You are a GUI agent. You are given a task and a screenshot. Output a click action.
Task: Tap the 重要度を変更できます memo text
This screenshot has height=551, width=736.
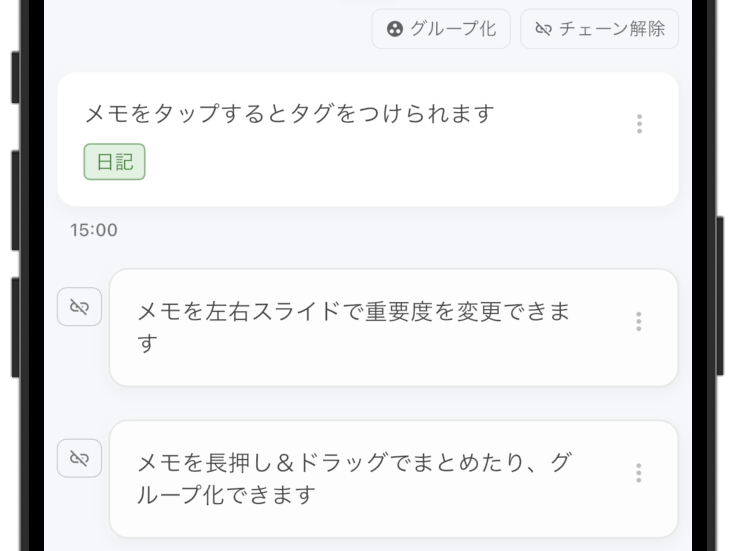pos(354,327)
